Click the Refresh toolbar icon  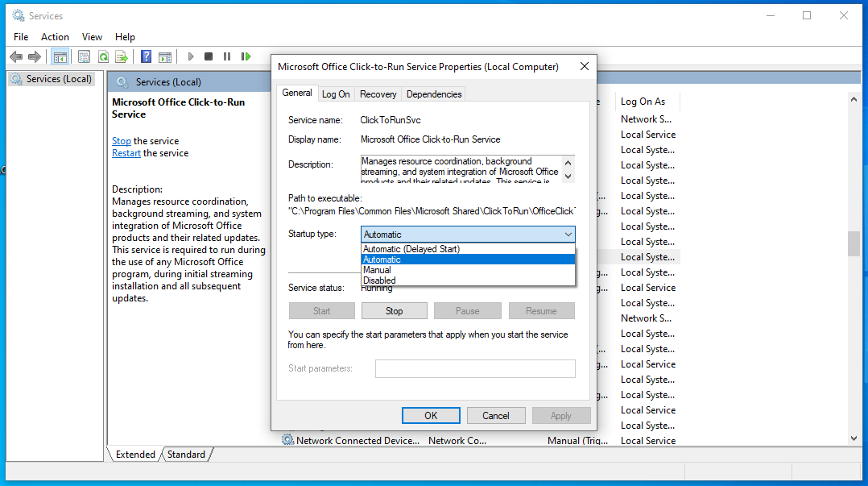(103, 56)
